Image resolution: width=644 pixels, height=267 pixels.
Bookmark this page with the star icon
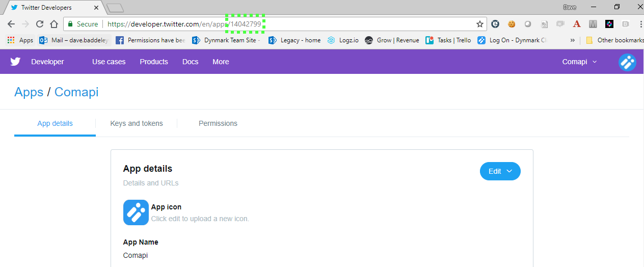pyautogui.click(x=479, y=24)
